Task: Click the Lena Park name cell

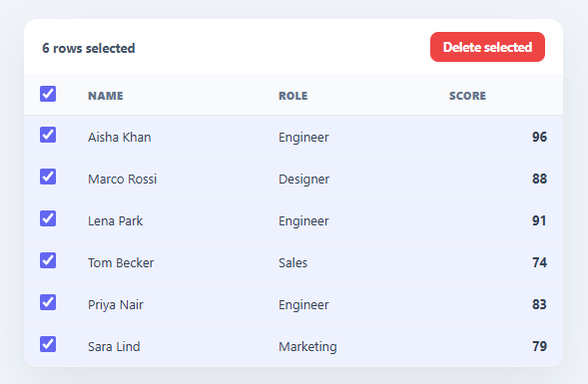Action: tap(115, 221)
